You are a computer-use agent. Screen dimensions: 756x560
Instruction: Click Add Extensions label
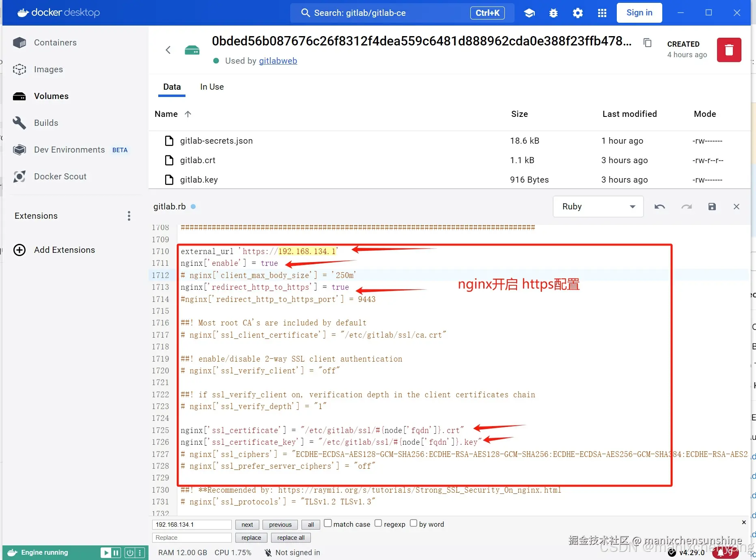(x=65, y=250)
